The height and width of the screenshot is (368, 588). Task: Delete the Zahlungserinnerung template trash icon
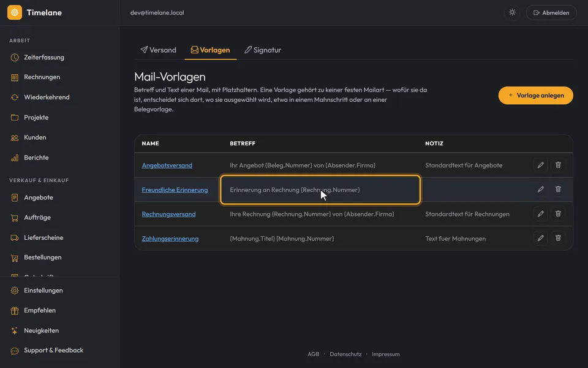(558, 238)
